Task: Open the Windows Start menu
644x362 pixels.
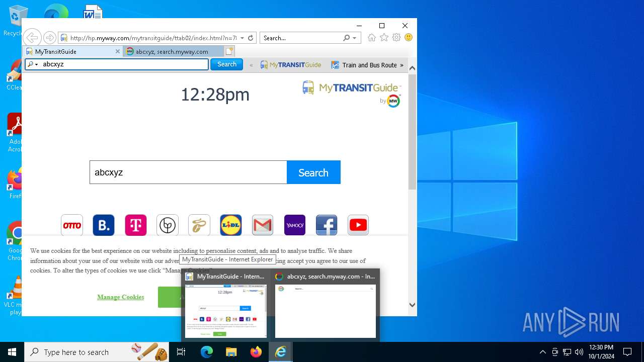Action: 12,352
